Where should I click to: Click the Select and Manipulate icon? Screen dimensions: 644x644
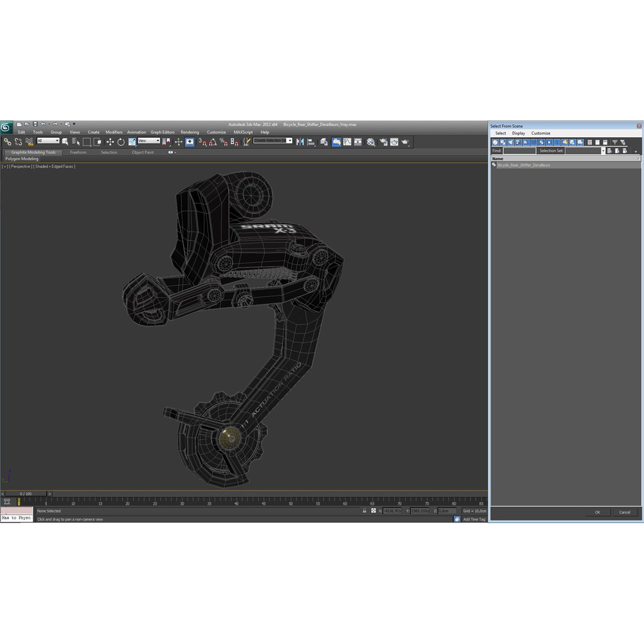pyautogui.click(x=178, y=142)
